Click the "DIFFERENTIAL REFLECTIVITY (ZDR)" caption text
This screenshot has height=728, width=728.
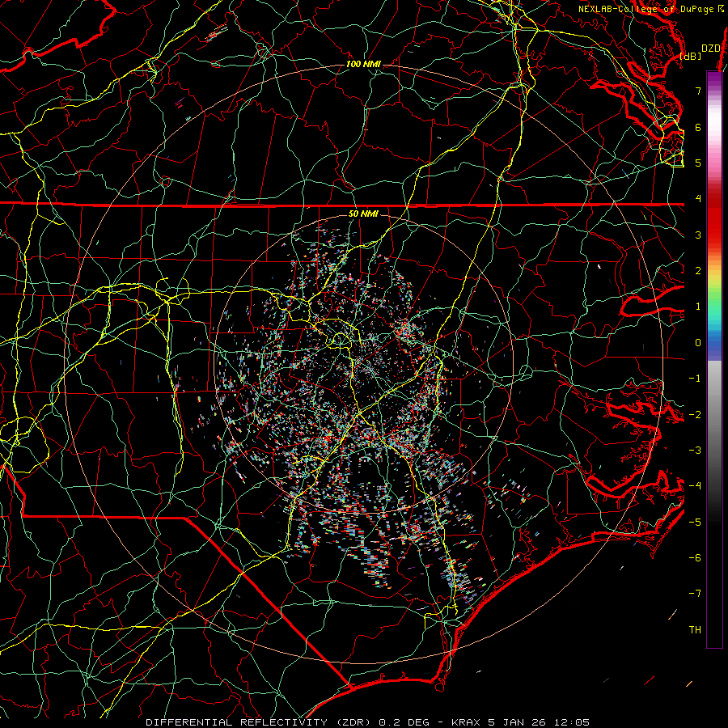pyautogui.click(x=260, y=722)
